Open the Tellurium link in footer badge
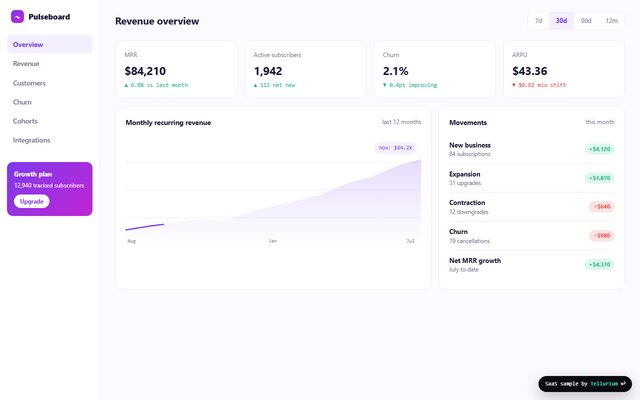Viewport: 640px width, 400px height. 604,384
